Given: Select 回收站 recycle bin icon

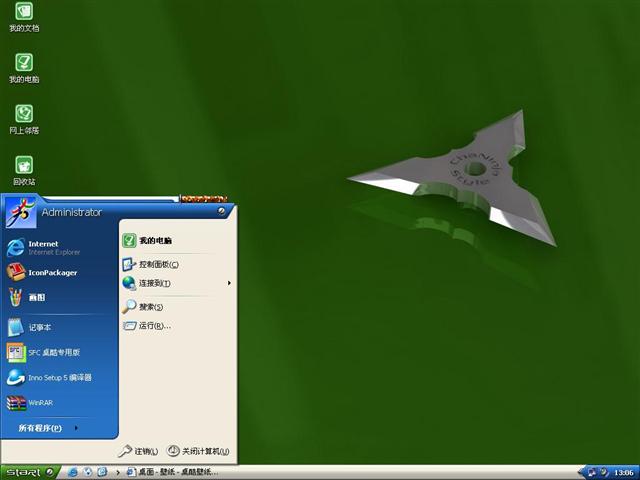Looking at the screenshot, I should pos(24,171).
